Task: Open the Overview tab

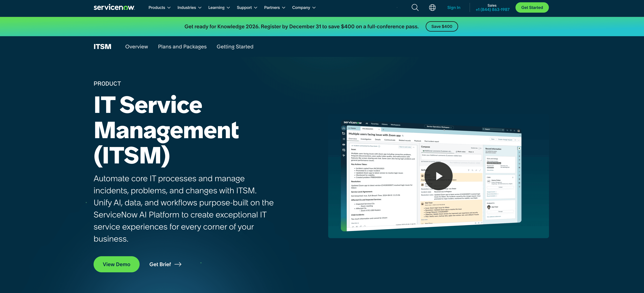Action: (x=137, y=47)
